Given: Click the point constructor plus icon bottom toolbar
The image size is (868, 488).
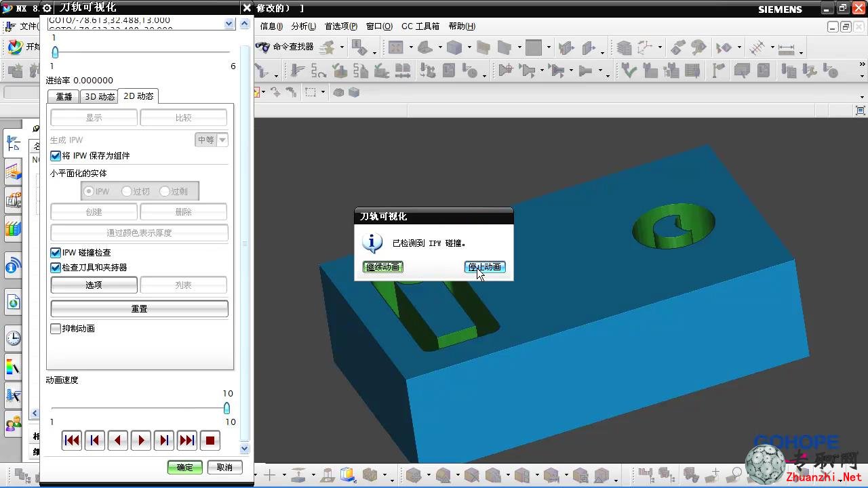Looking at the screenshot, I should 270,474.
